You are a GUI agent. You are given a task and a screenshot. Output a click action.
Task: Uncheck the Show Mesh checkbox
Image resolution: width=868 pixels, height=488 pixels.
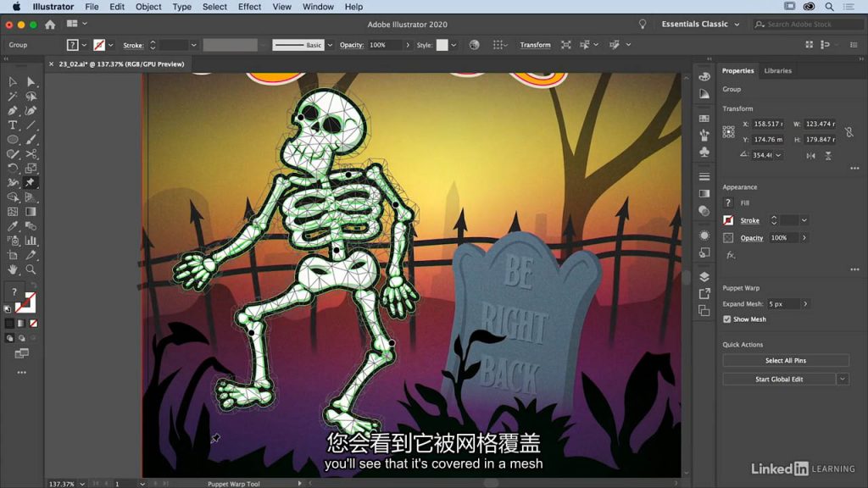pos(726,319)
